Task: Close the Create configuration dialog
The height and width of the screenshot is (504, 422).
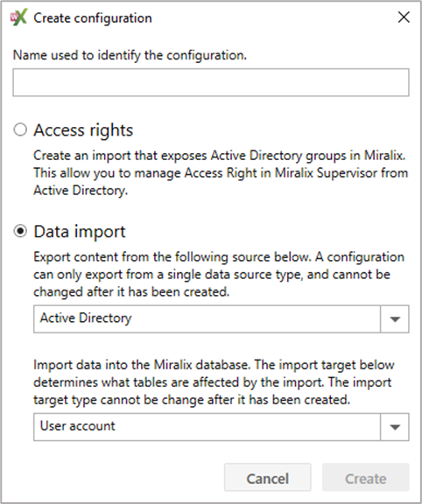Action: coord(404,17)
